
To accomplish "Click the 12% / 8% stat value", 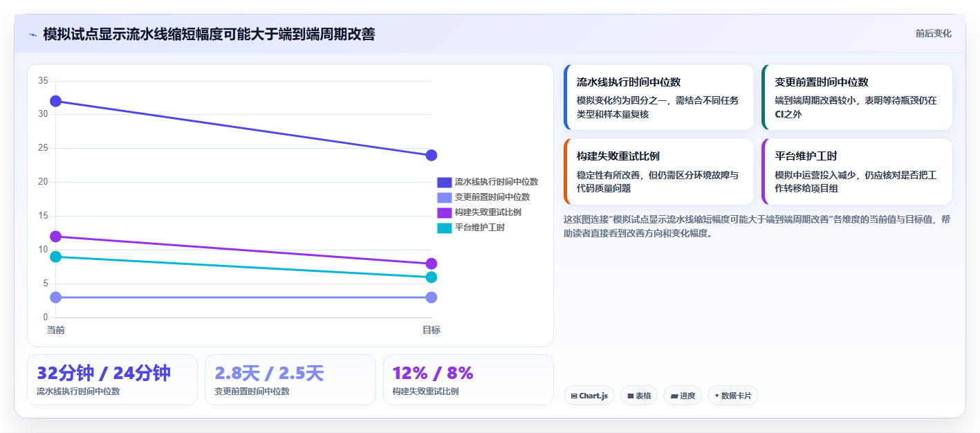I will [x=433, y=373].
